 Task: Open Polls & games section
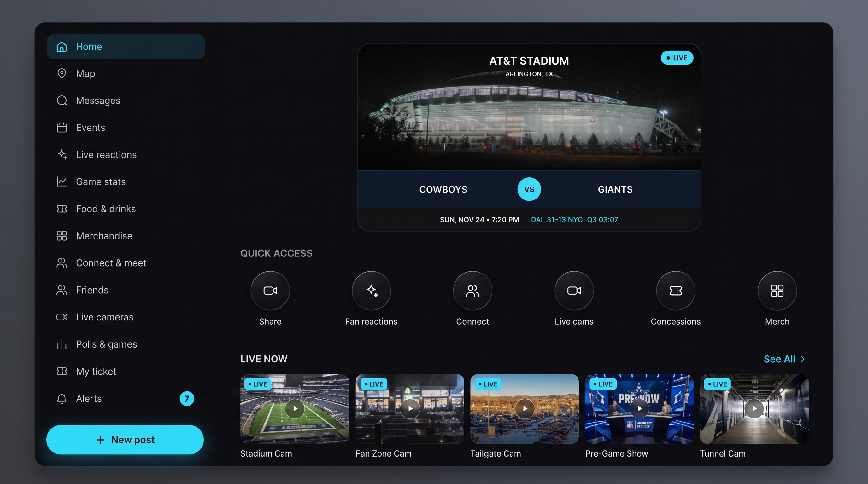pos(126,344)
